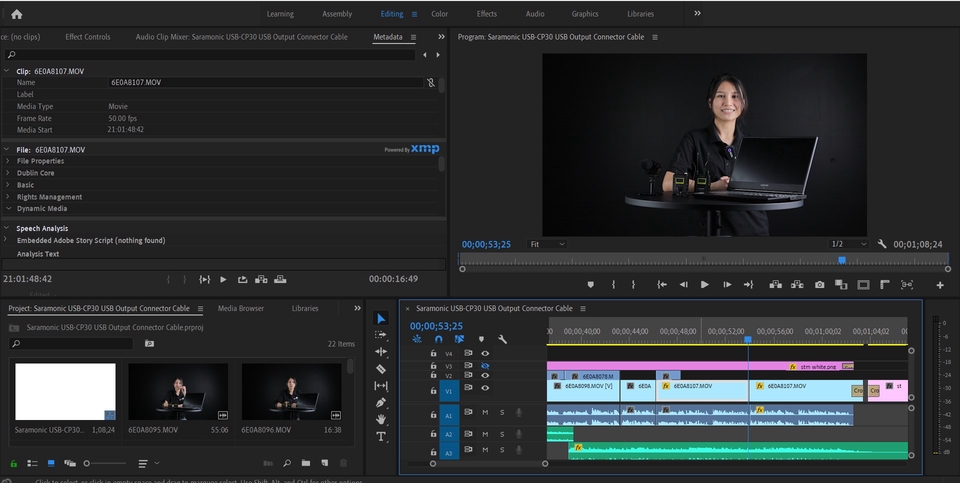Select the Ripple Edit tool
This screenshot has width=960, height=483.
381,352
